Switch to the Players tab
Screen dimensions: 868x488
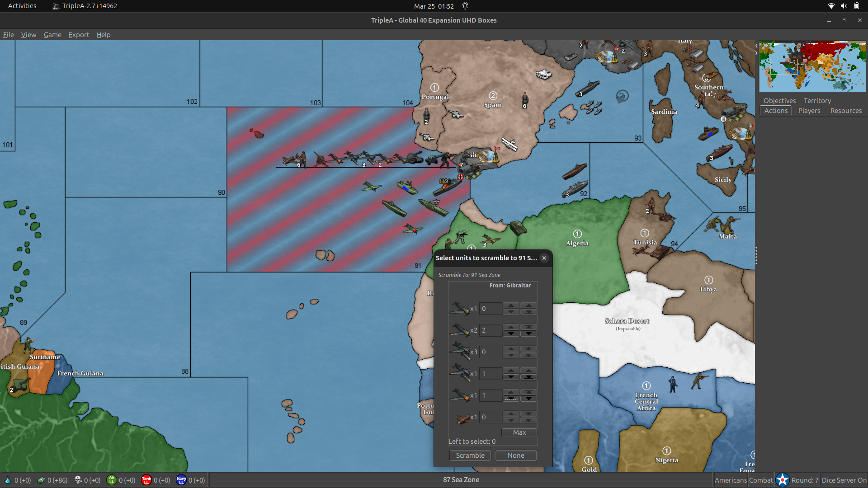pyautogui.click(x=809, y=111)
